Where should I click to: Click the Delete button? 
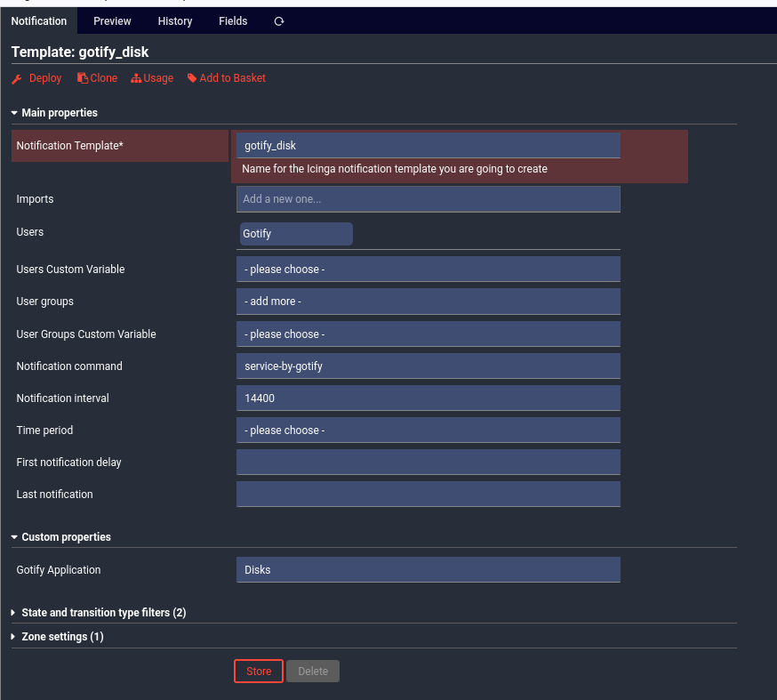tap(313, 672)
